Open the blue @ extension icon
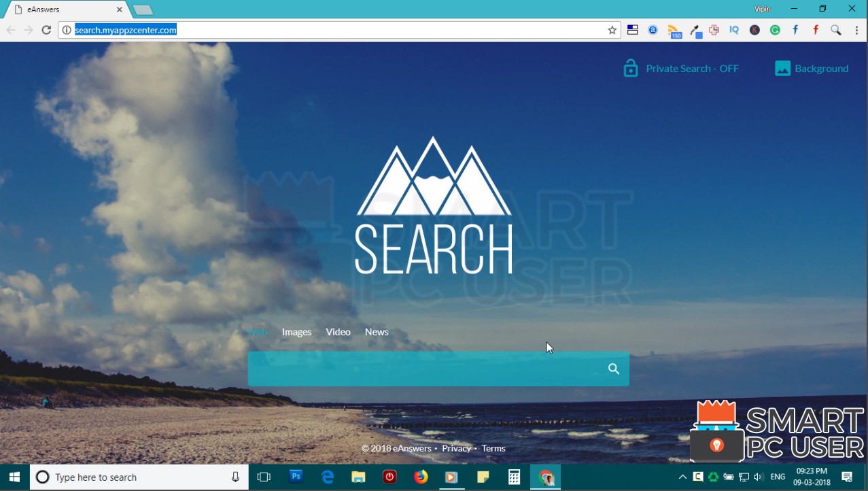Viewport: 868px width, 491px height. (653, 30)
